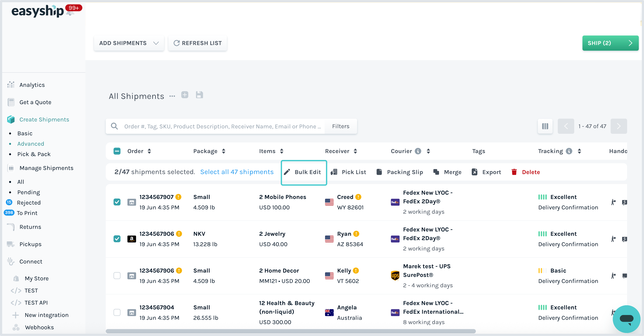The image size is (644, 336).
Task: Open the Advanced create shipments item
Action: tap(31, 144)
